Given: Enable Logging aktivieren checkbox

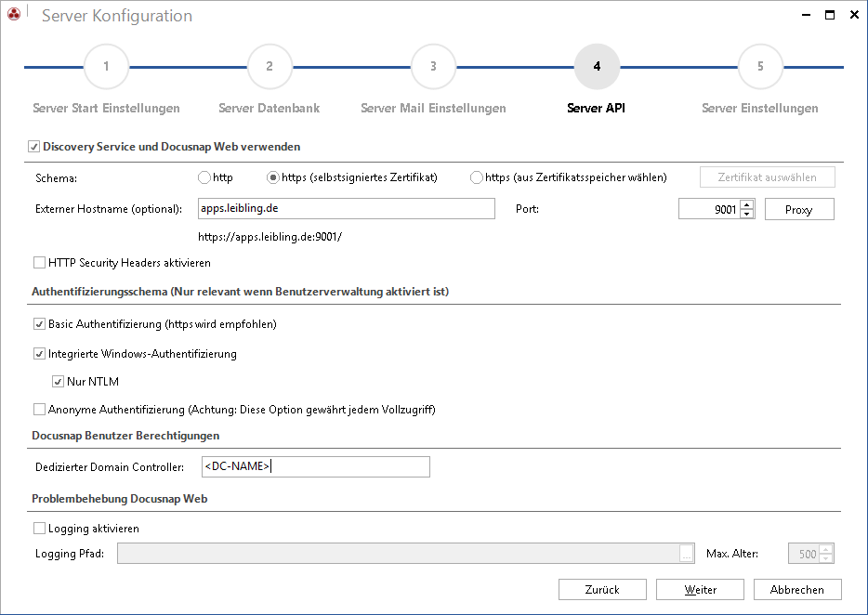Looking at the screenshot, I should (x=39, y=528).
